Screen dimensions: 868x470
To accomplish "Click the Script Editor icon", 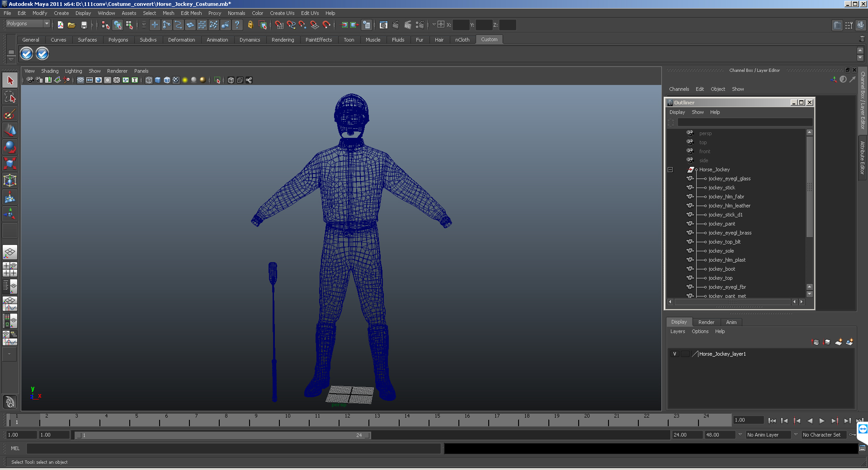I will (862, 448).
